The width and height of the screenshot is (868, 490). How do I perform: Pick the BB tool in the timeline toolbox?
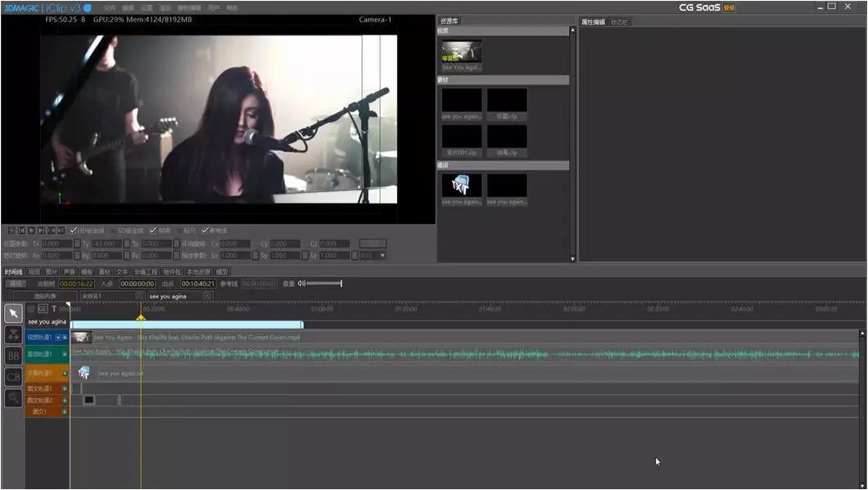click(13, 356)
